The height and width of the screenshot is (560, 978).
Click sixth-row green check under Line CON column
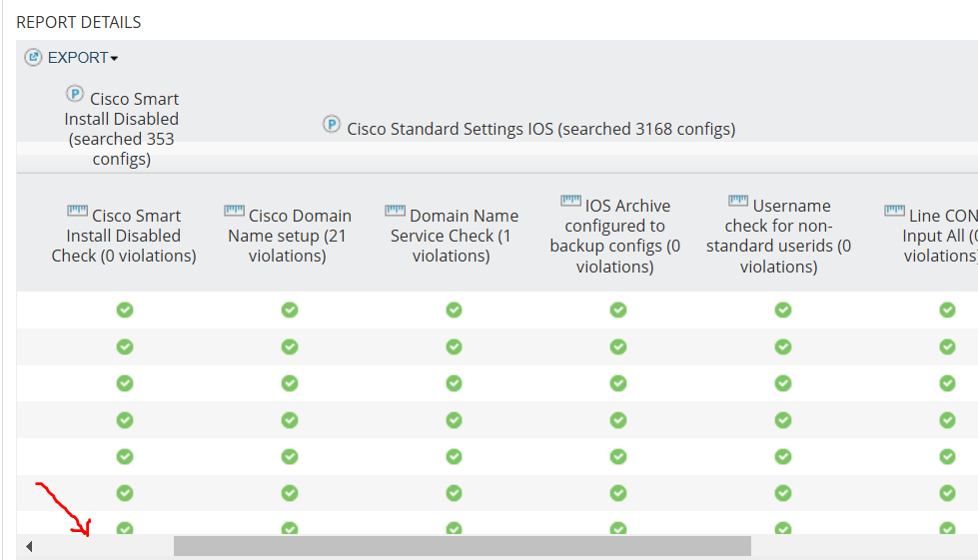[x=947, y=493]
